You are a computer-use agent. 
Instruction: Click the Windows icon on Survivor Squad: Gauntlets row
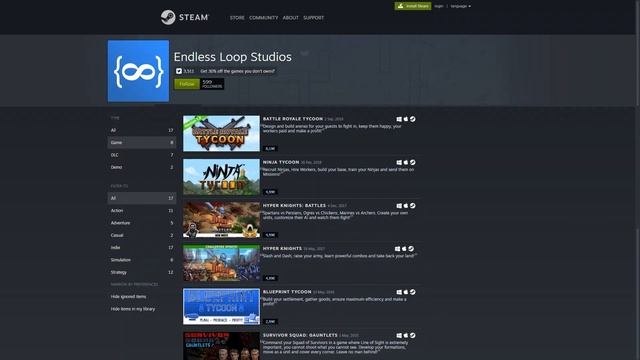click(399, 336)
